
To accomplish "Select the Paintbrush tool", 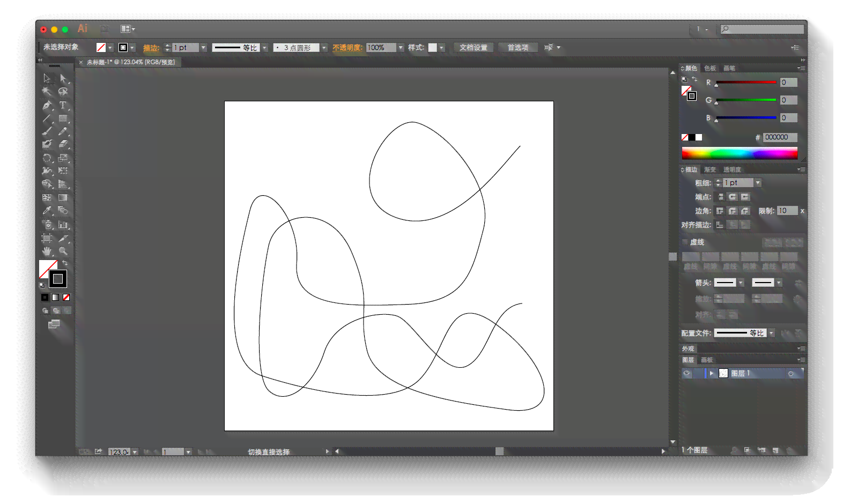I will click(x=47, y=131).
